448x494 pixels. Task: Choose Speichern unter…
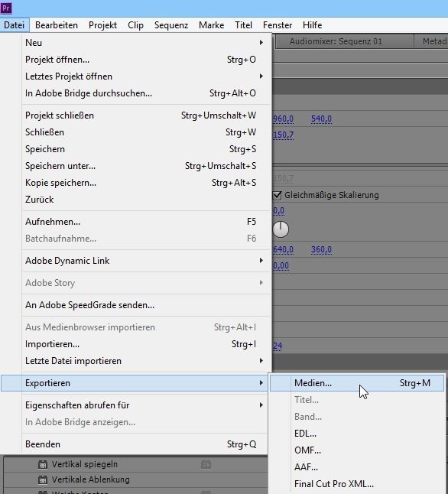point(144,166)
